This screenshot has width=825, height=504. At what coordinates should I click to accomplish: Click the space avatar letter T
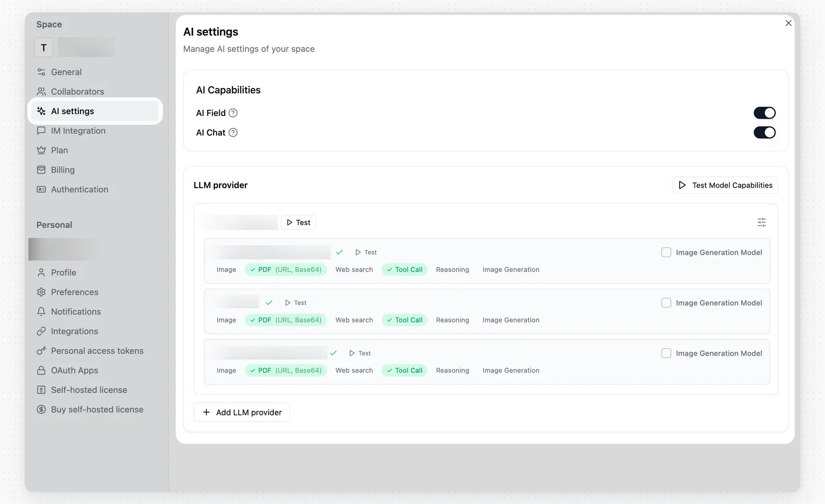44,47
